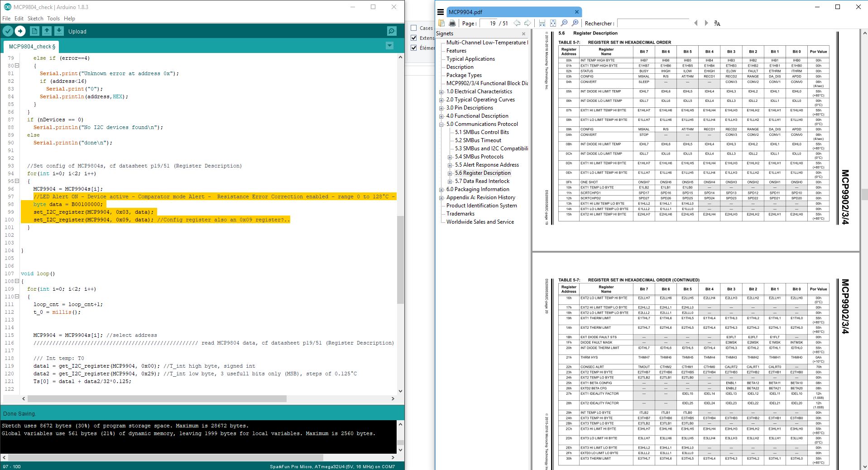Click the code editor horizontal scrollbar
Image resolution: width=868 pixels, height=470 pixels.
pyautogui.click(x=157, y=398)
